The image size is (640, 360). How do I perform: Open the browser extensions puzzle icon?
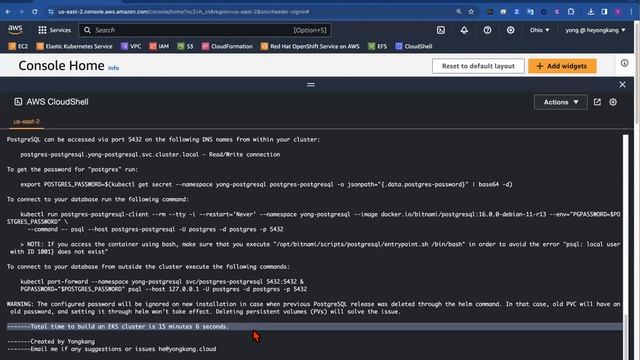tap(571, 12)
